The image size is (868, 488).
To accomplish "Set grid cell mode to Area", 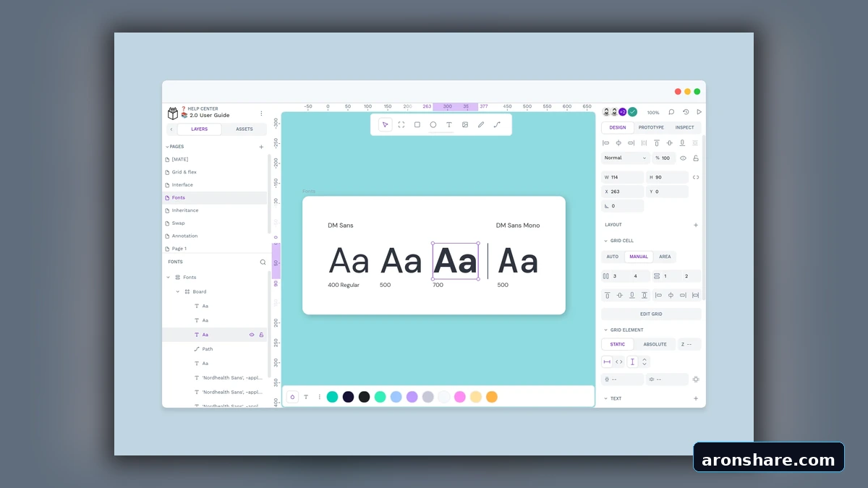I will pos(665,257).
